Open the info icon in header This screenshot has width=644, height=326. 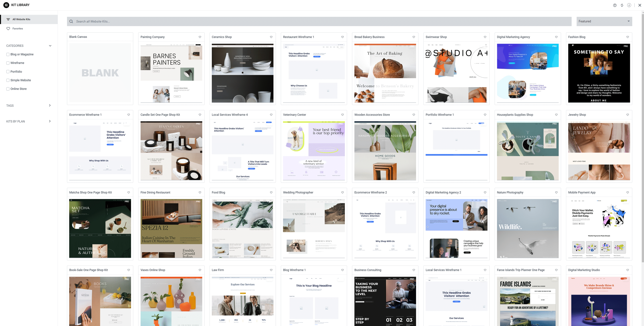point(629,5)
